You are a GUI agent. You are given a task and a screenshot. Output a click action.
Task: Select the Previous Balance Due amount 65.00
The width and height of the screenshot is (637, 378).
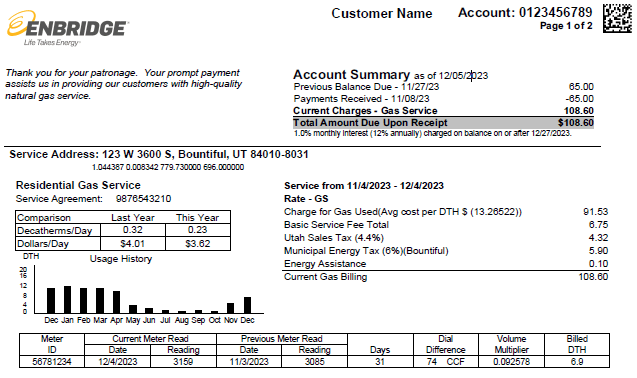click(581, 87)
